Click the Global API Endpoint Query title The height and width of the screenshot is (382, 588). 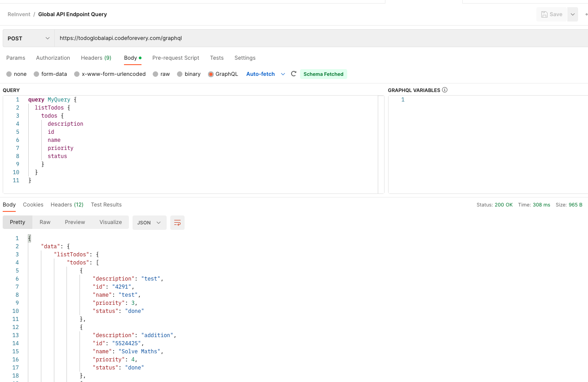click(x=72, y=14)
